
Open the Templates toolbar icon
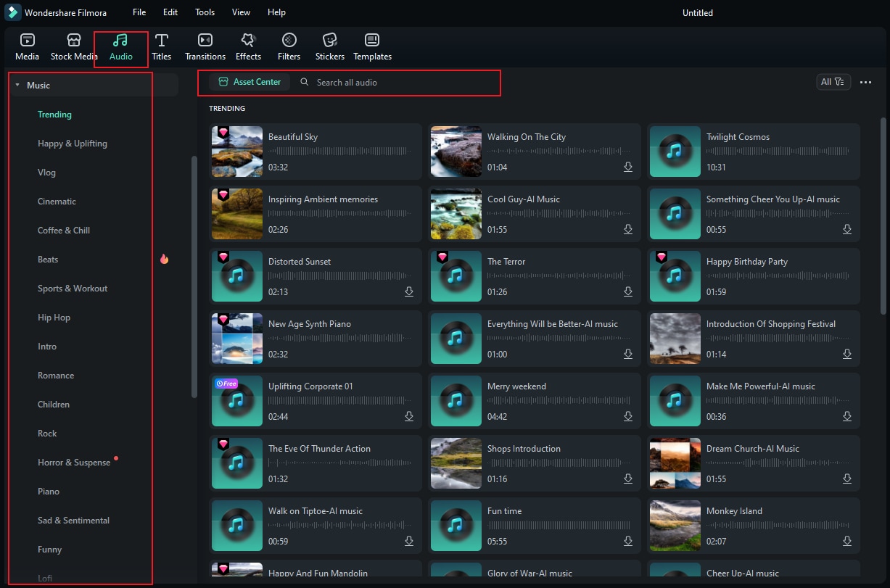click(x=372, y=40)
